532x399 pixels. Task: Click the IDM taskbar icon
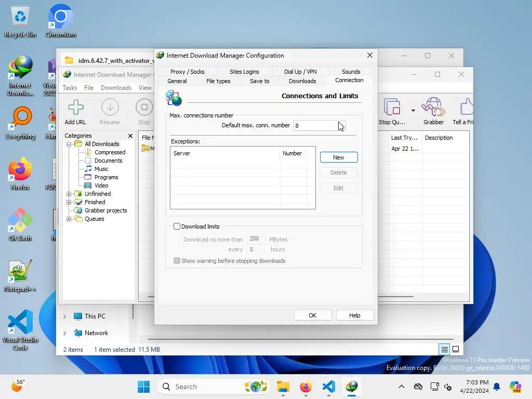pyautogui.click(x=352, y=387)
